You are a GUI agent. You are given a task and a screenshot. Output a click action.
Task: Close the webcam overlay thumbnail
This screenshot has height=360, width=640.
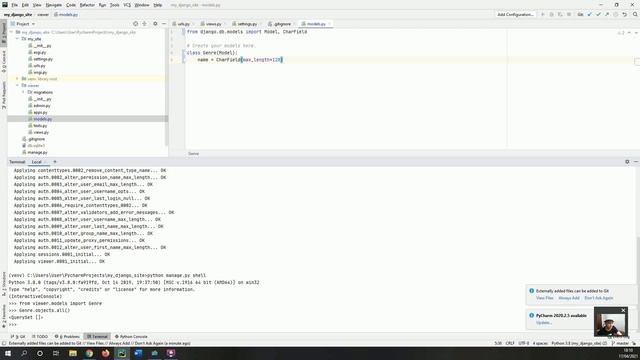[x=623, y=311]
